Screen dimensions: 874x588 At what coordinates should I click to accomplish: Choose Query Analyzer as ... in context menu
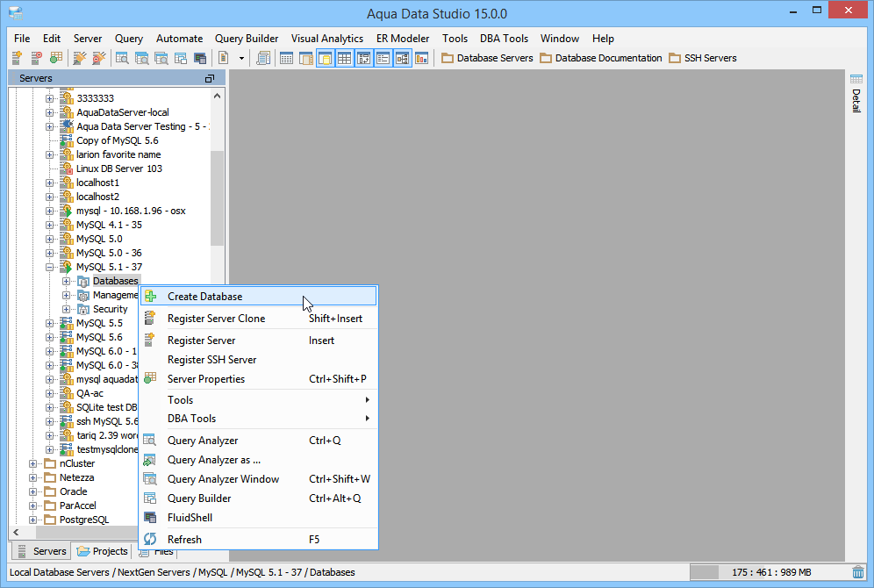(258, 460)
